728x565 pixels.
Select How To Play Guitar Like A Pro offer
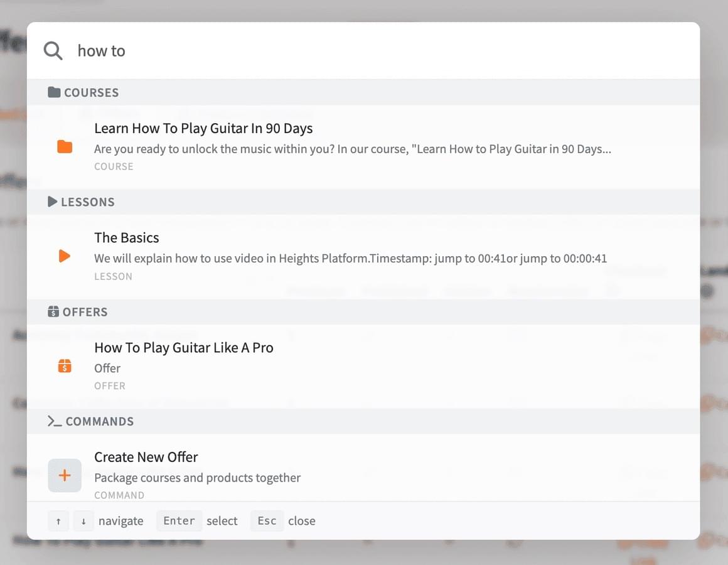coord(184,348)
